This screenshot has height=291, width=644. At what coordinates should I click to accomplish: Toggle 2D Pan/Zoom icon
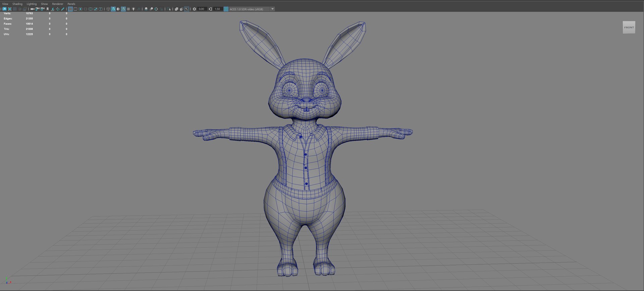point(58,9)
